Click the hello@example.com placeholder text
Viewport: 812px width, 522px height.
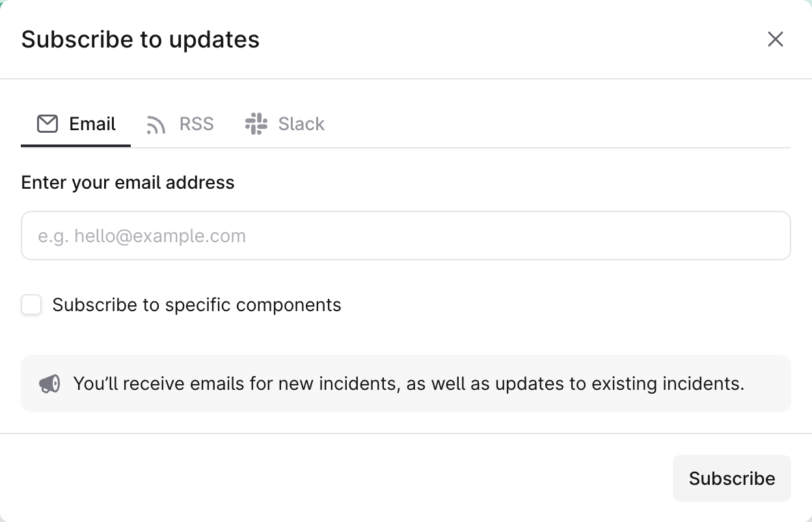142,236
